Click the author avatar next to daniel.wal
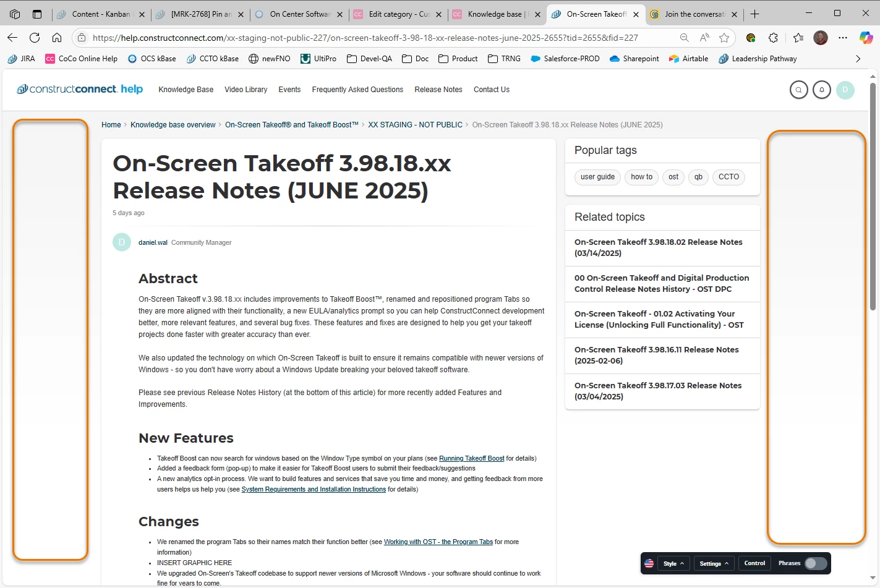Image resolution: width=880 pixels, height=588 pixels. click(x=122, y=242)
